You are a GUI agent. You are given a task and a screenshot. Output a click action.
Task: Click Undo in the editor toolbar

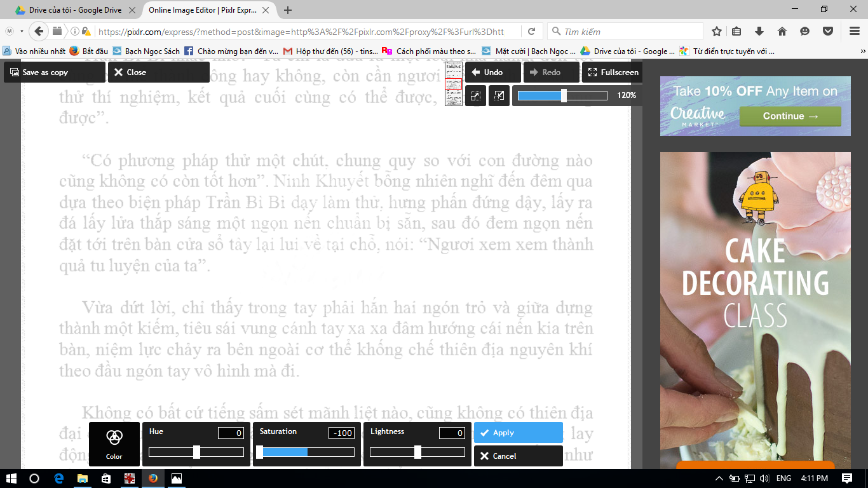pos(493,72)
